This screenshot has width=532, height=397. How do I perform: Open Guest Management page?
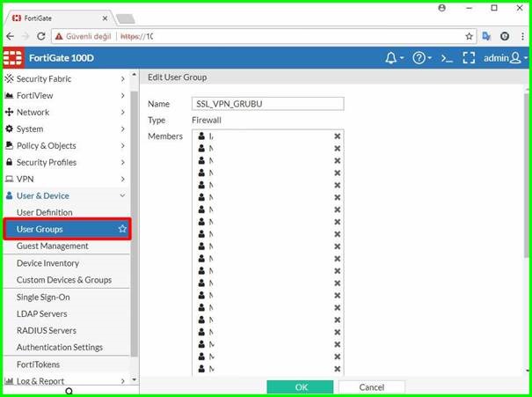[x=52, y=246]
